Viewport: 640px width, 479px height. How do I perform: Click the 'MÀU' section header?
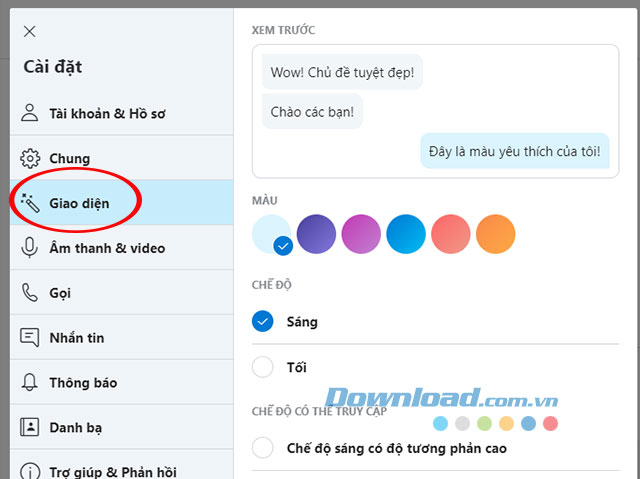coord(264,200)
